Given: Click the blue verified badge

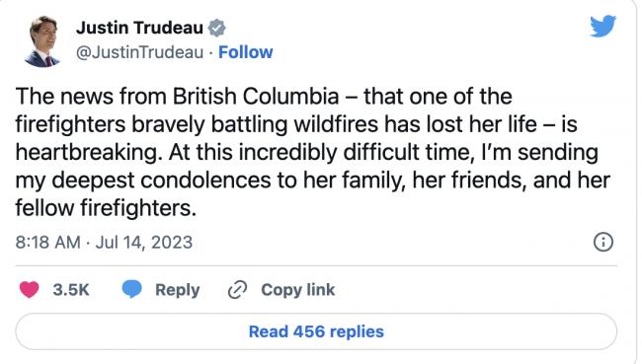Looking at the screenshot, I should pyautogui.click(x=216, y=28).
